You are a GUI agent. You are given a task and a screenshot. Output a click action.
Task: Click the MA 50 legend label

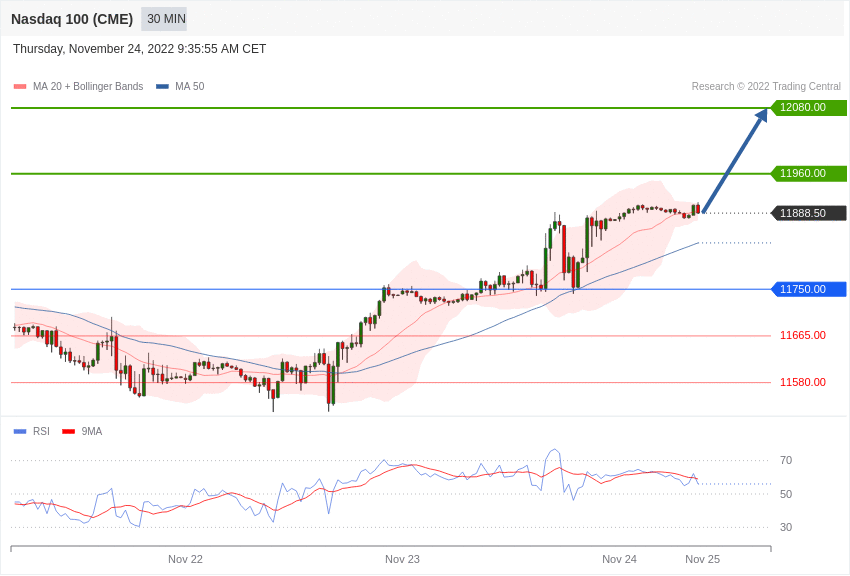pos(190,86)
